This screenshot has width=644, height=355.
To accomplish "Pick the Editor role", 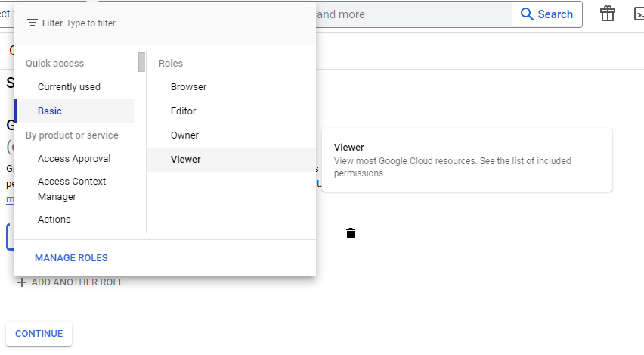I will (x=183, y=111).
